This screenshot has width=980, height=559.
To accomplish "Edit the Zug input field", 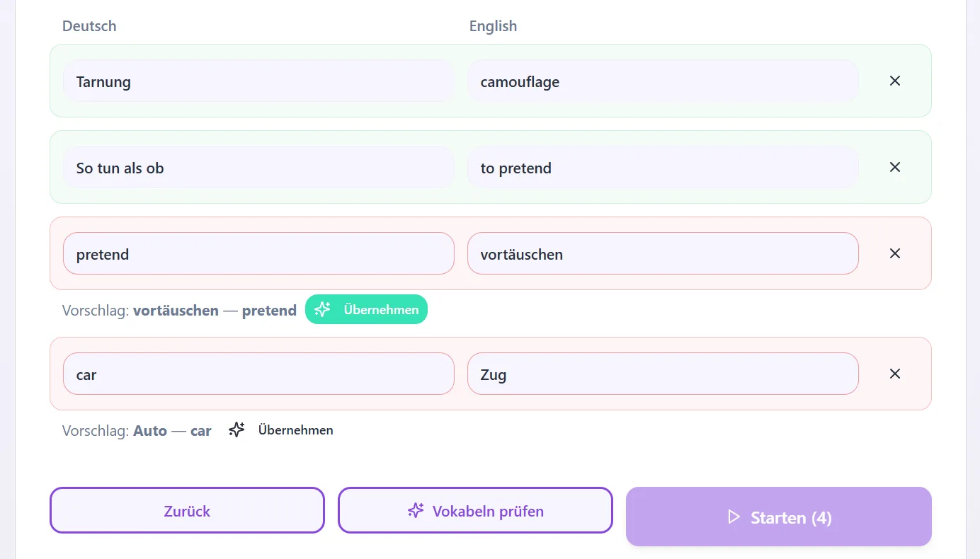I will (663, 374).
